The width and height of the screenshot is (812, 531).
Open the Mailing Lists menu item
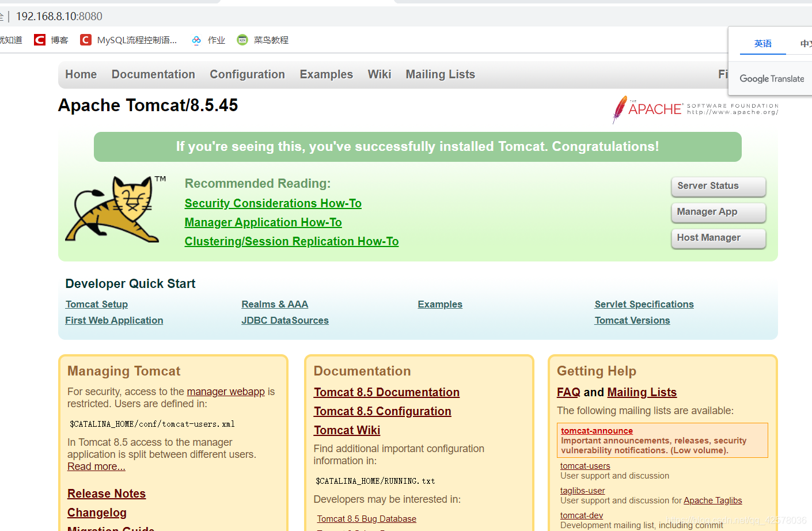tap(441, 74)
